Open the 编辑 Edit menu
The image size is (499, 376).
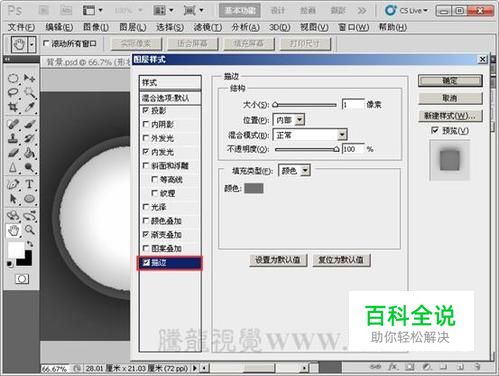tap(59, 27)
